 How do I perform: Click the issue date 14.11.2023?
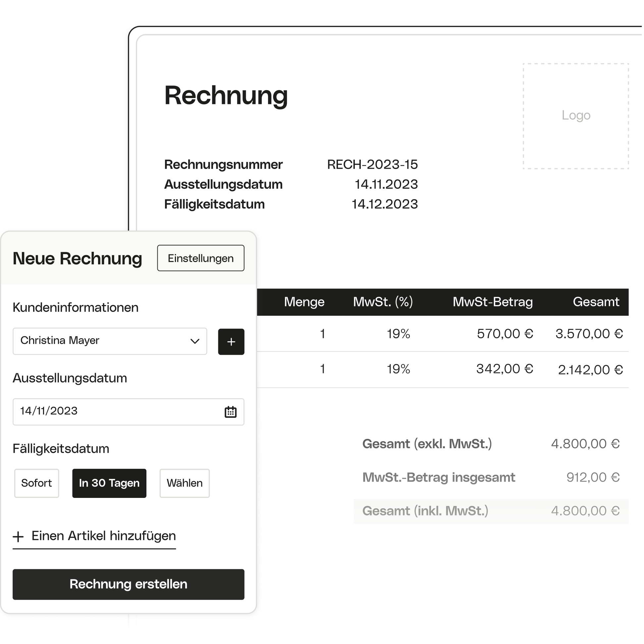(x=386, y=184)
